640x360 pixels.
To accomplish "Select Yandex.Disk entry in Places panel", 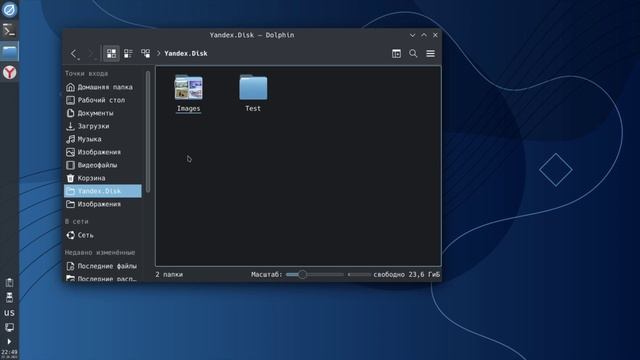I will (103, 191).
